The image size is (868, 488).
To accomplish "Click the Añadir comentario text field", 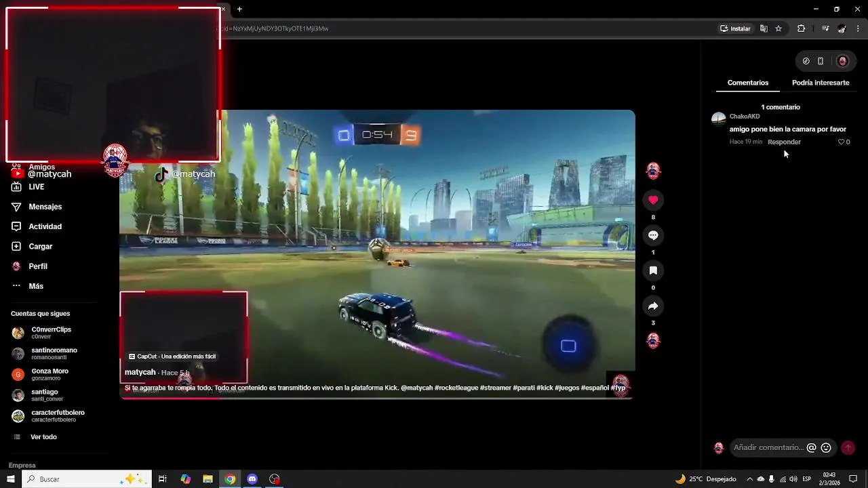I will 768,447.
